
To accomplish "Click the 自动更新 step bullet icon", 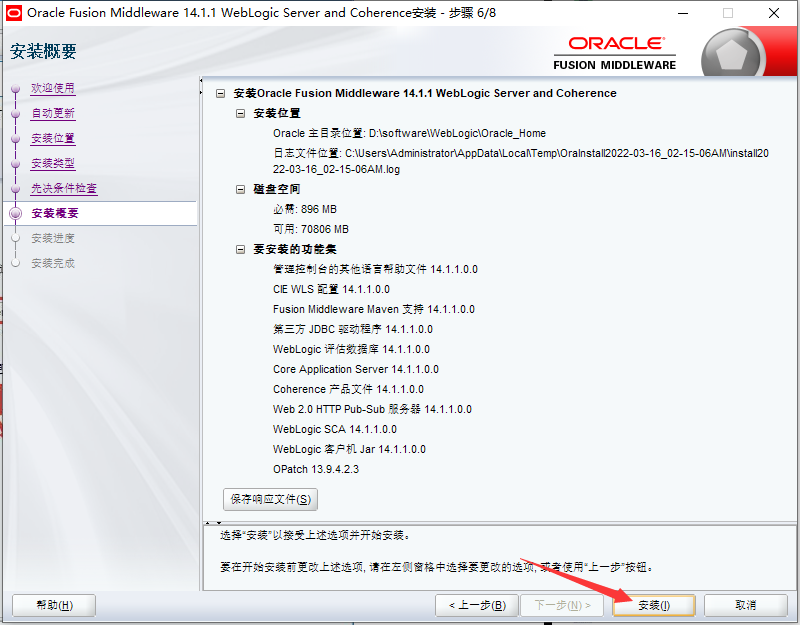I will (x=15, y=114).
